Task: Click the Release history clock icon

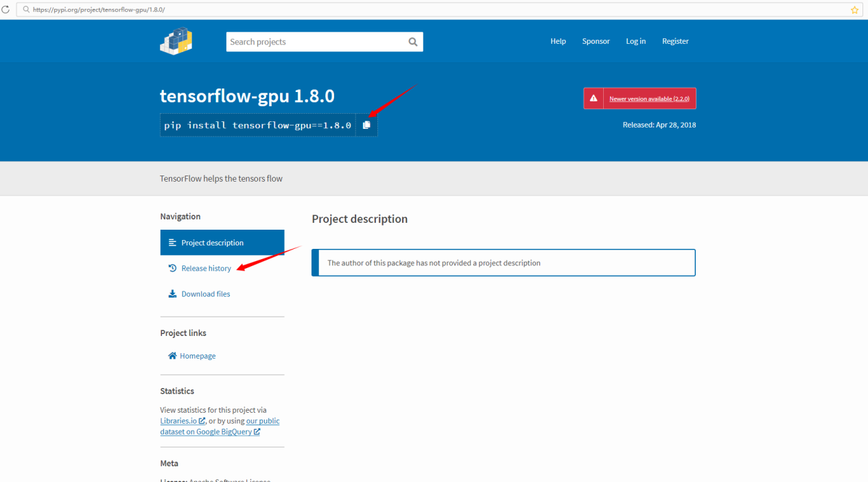Action: click(x=173, y=268)
